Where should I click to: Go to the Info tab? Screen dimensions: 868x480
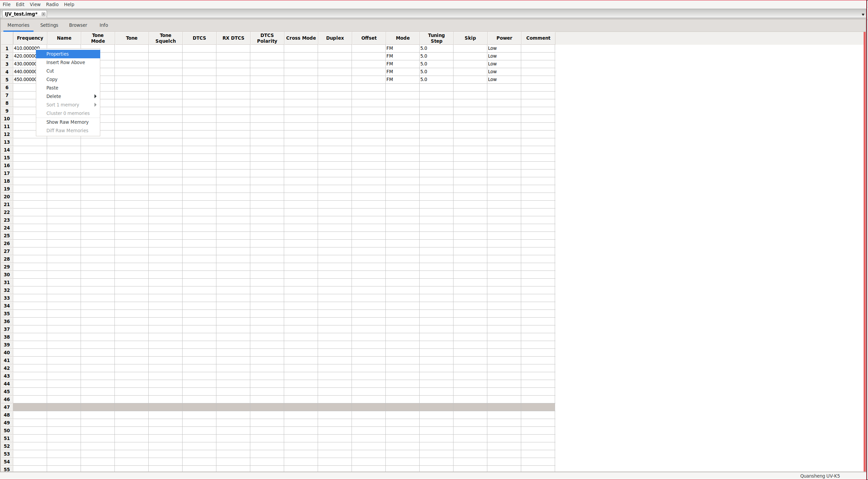pos(104,25)
